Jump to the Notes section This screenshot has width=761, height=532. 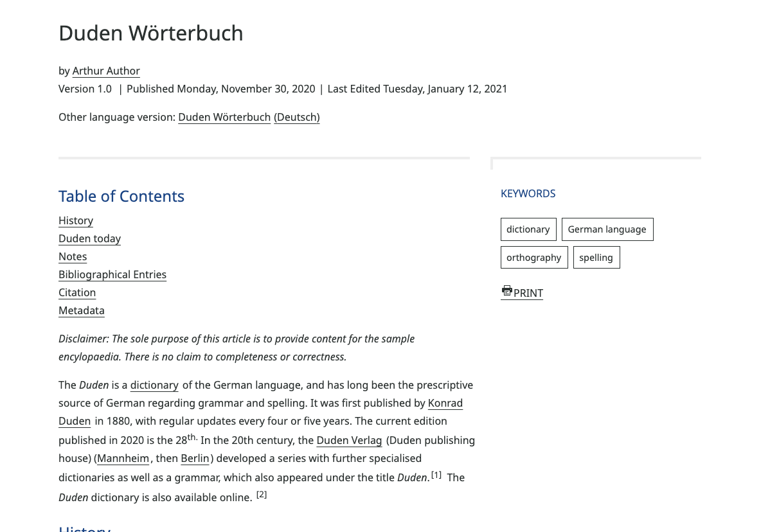[x=73, y=256]
